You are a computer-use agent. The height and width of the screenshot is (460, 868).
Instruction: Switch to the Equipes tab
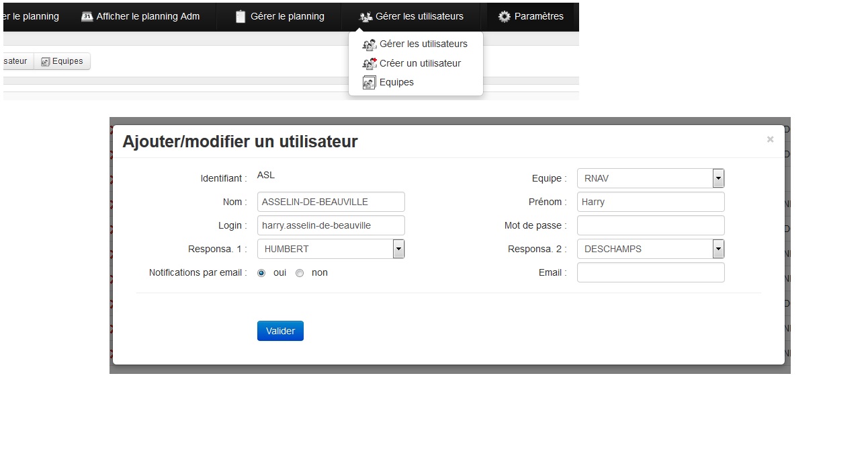(62, 61)
